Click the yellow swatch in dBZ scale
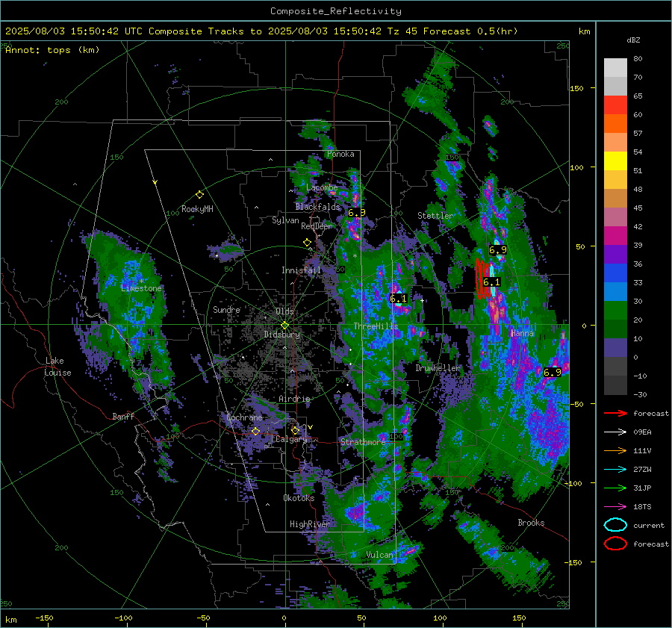672x628 pixels. tap(615, 161)
